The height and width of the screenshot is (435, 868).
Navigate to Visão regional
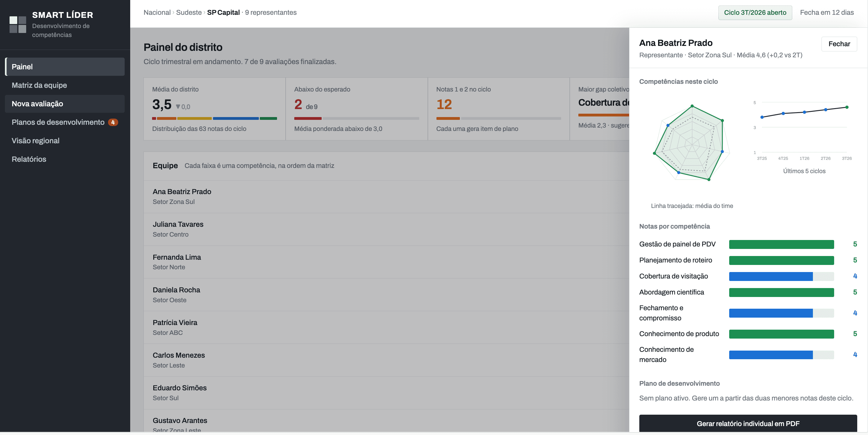click(65, 141)
